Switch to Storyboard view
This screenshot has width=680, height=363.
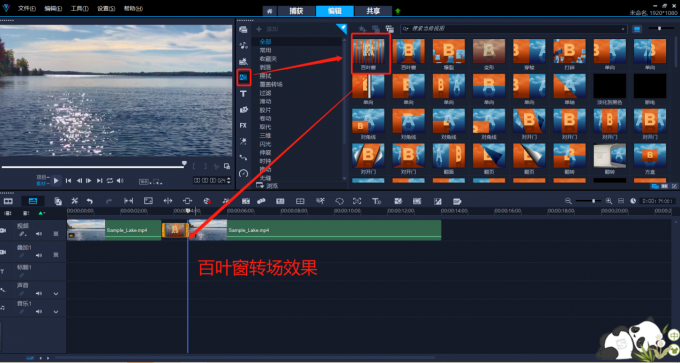8,201
